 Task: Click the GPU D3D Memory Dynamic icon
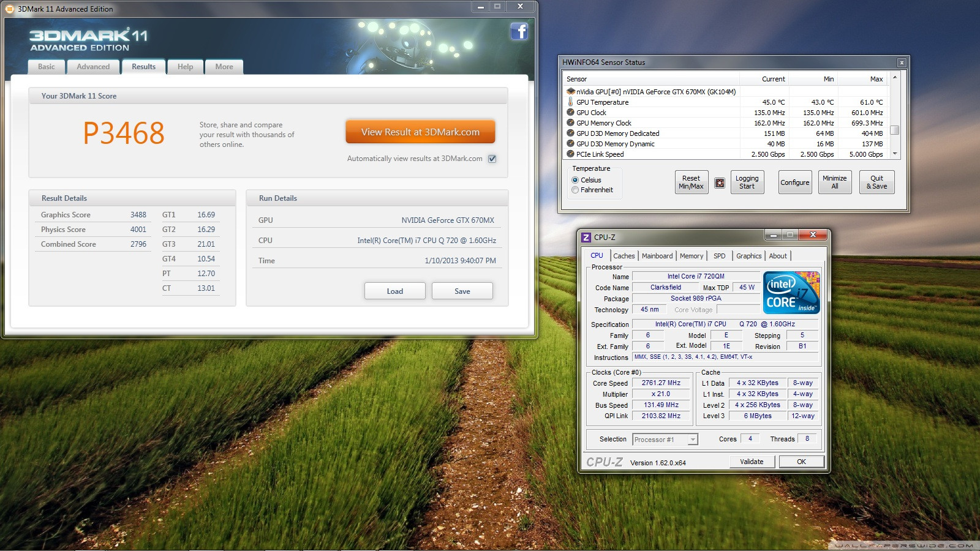coord(571,144)
